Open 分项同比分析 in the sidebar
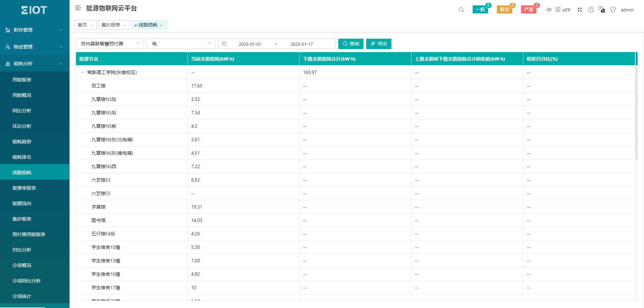Image resolution: width=644 pixels, height=308 pixels. pos(35,281)
